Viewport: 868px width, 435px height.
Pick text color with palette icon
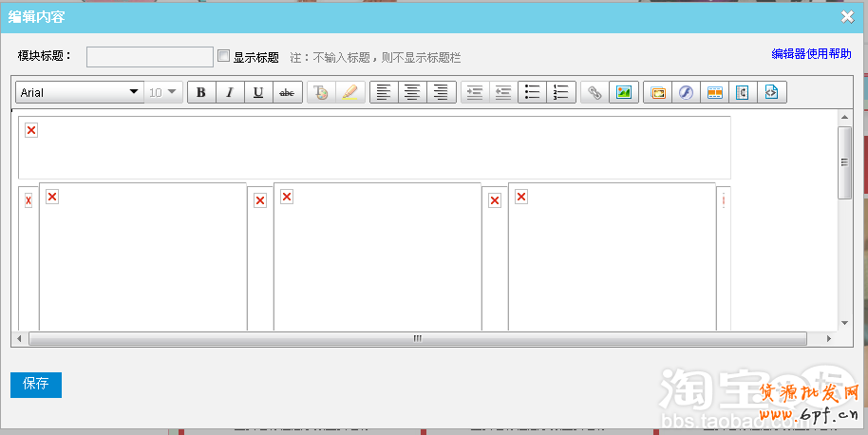coord(321,92)
